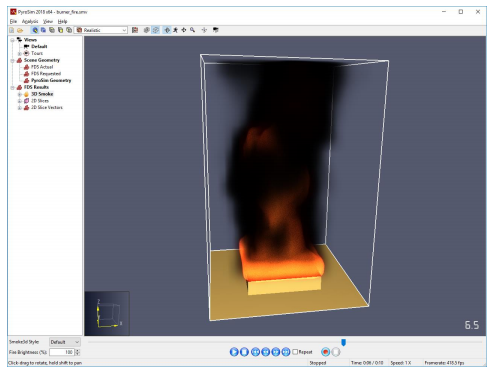This screenshot has height=374, width=489.
Task: Select the walk/person navigation tool
Action: (175, 30)
